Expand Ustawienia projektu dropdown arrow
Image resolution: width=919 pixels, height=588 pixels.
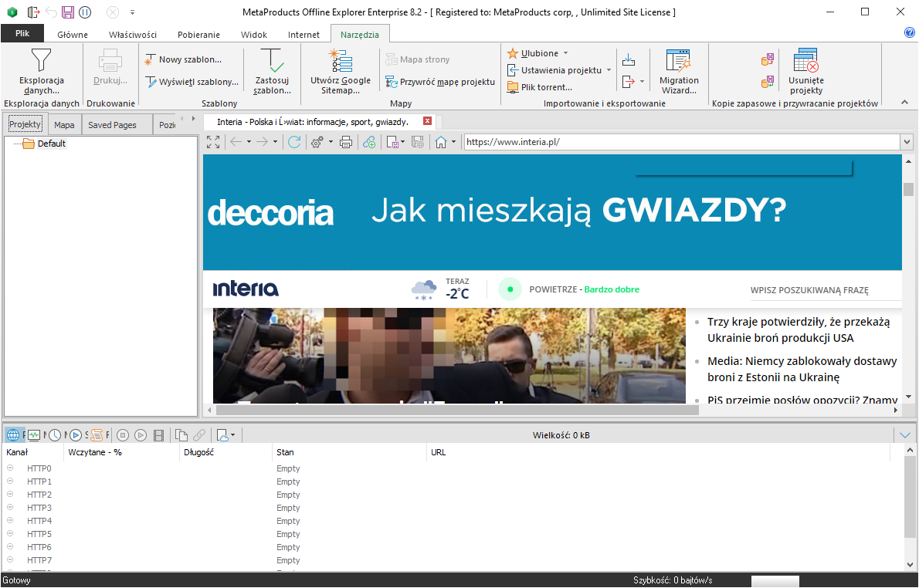(x=609, y=70)
